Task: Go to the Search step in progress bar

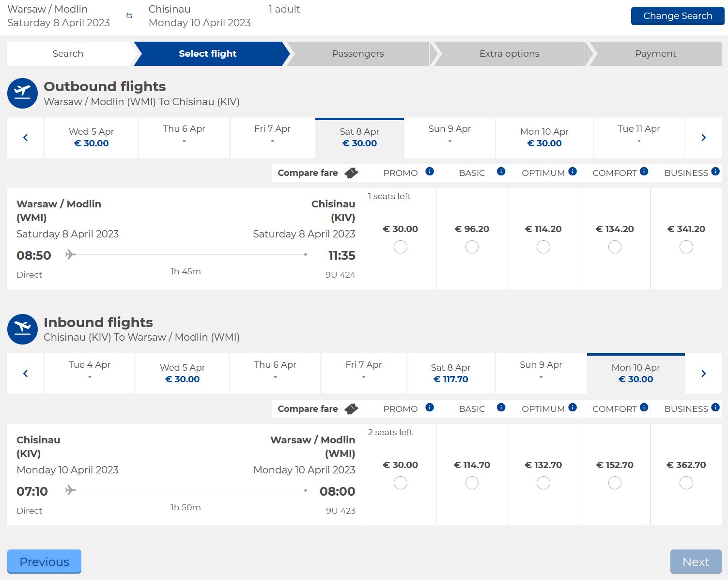Action: 68,54
